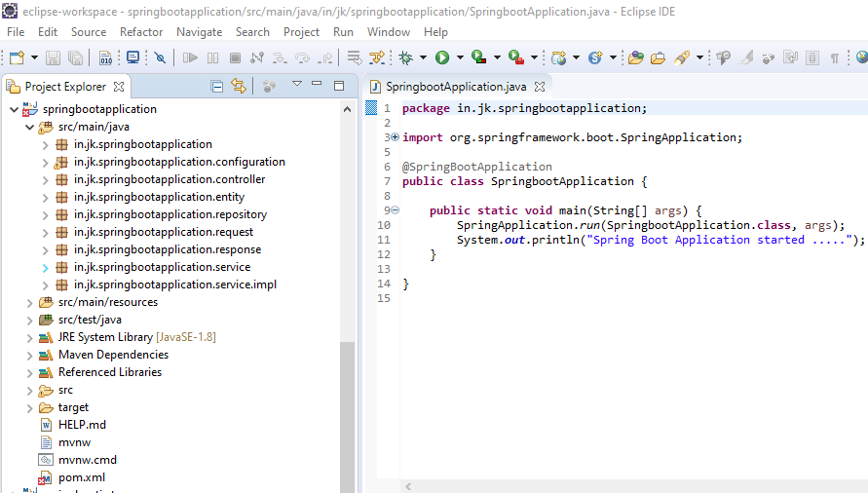The height and width of the screenshot is (493, 868).
Task: Expand the src/main/resources folder
Action: 30,303
